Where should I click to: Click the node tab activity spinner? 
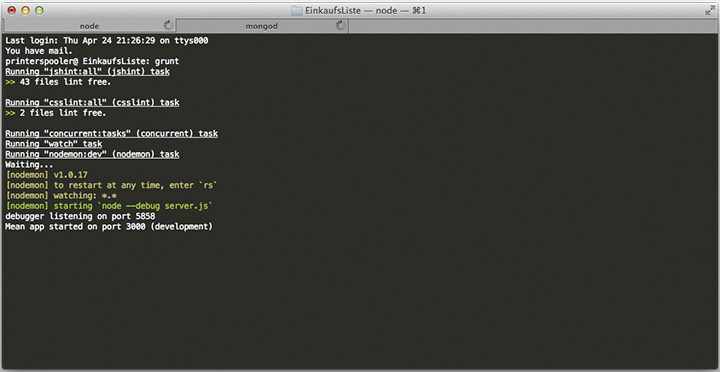point(168,26)
